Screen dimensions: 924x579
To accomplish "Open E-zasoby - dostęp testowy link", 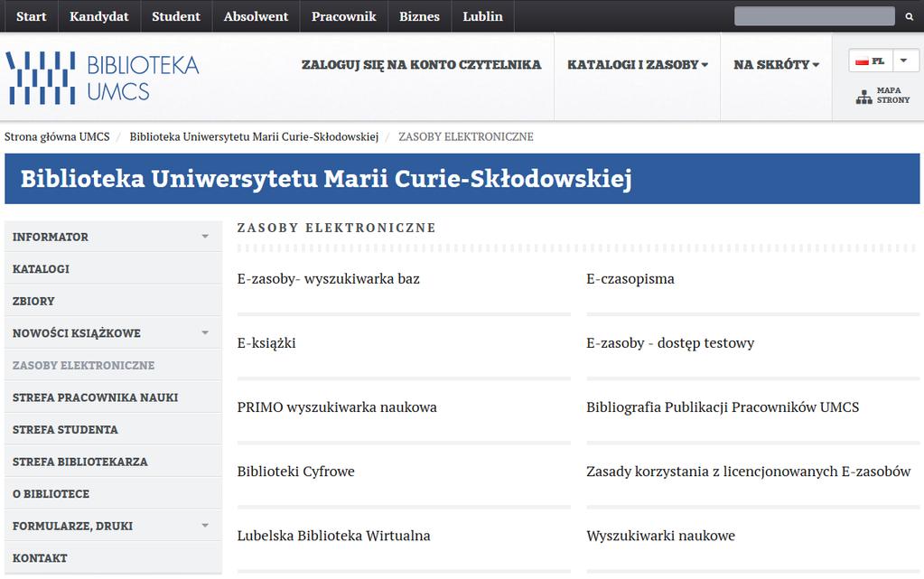I will click(670, 343).
